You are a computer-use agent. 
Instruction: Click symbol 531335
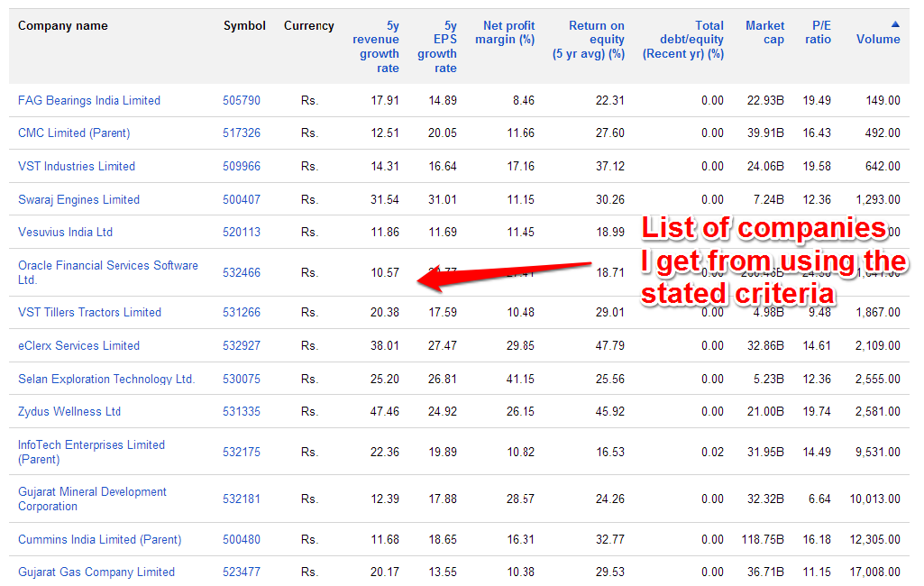pos(242,411)
